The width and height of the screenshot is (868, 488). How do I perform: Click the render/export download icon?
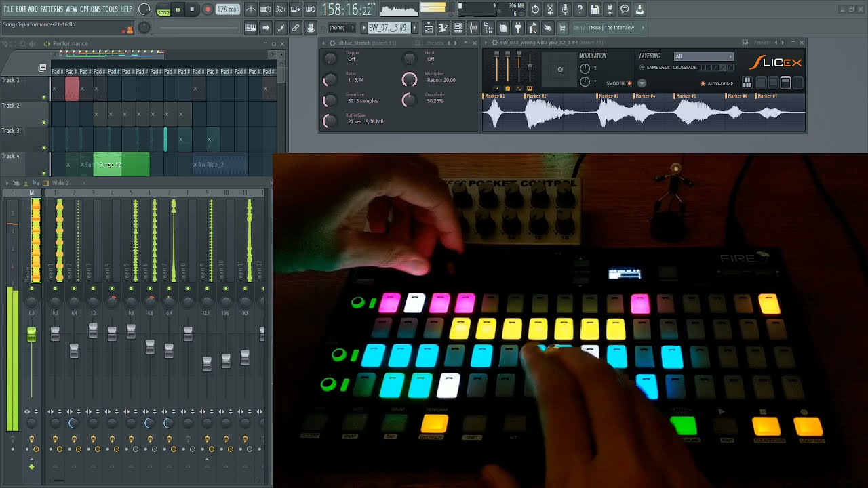(x=639, y=9)
